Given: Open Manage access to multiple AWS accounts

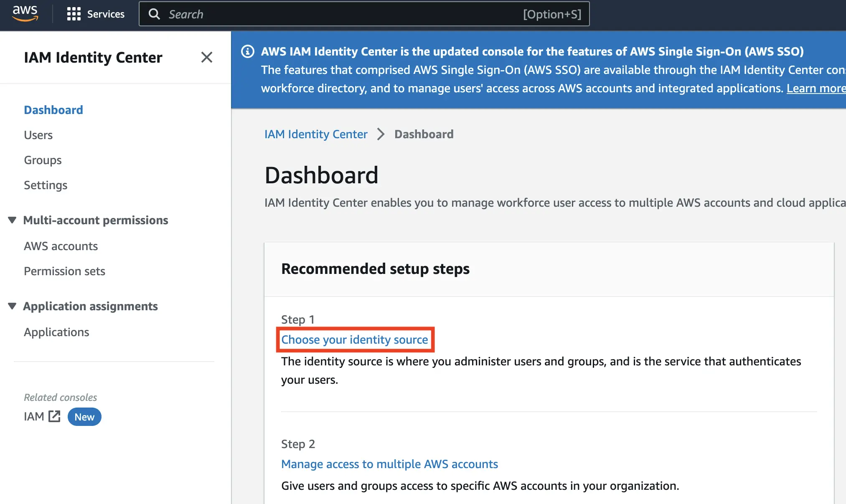Looking at the screenshot, I should pos(389,464).
